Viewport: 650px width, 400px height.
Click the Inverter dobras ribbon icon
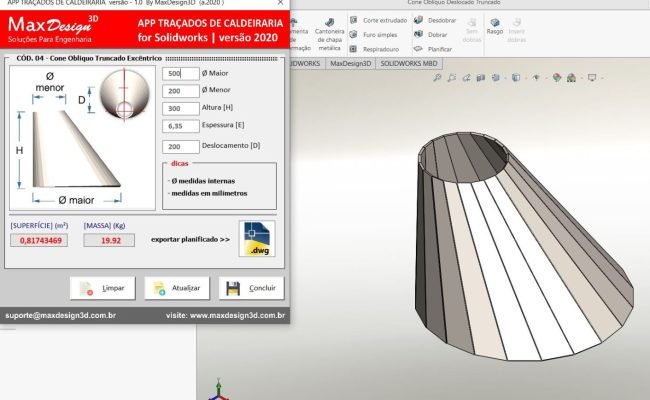coord(517,30)
